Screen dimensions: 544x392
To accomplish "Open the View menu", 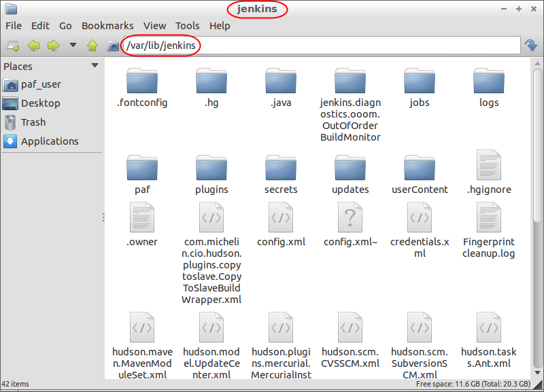I will tap(155, 26).
